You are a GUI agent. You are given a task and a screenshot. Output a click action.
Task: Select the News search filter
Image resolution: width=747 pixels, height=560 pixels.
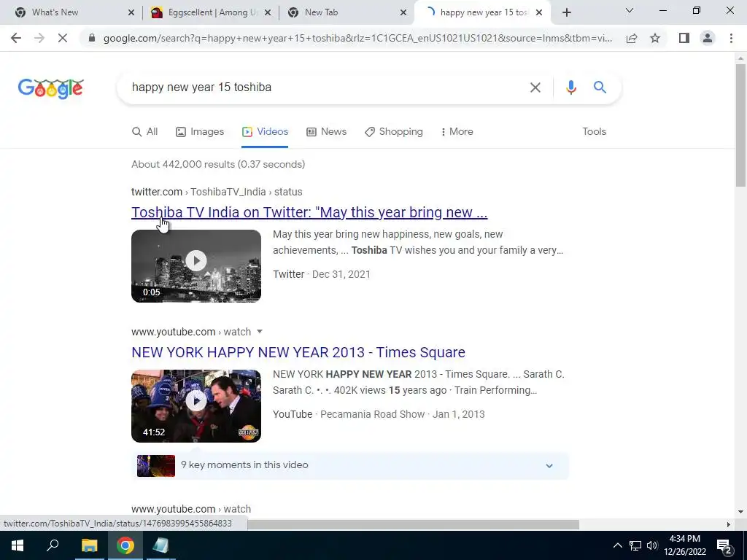(326, 131)
